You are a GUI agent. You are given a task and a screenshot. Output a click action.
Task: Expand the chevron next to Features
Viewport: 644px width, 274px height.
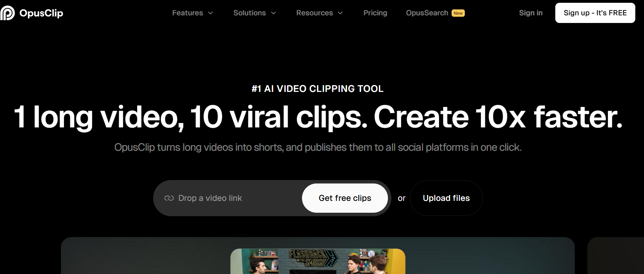click(x=210, y=13)
